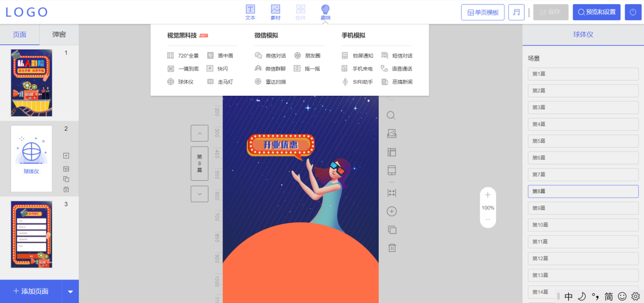Click the blue power exit button

[x=633, y=12]
